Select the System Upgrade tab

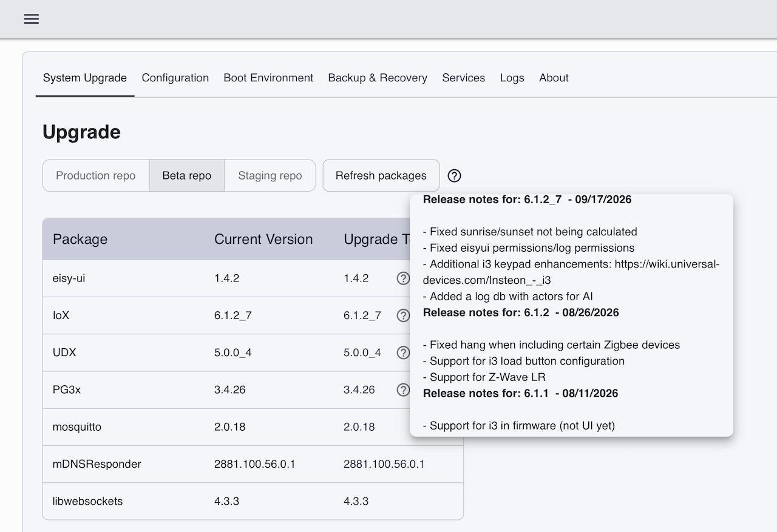click(85, 78)
